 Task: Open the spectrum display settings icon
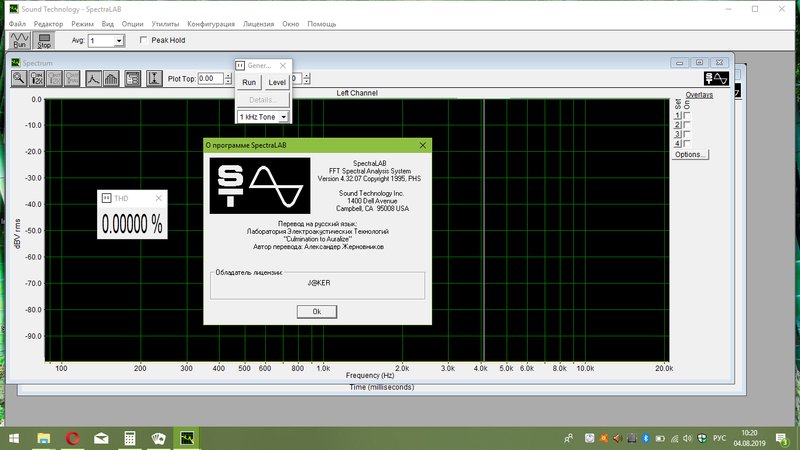point(133,79)
